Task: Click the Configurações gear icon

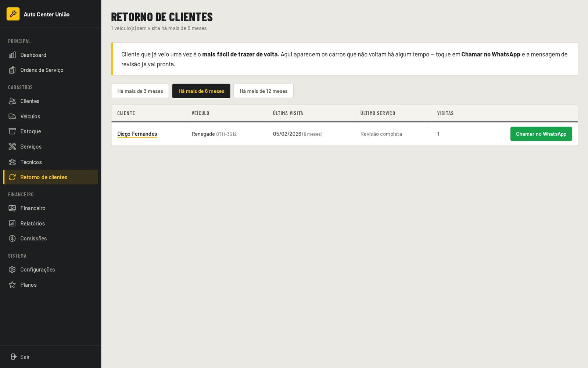Action: pyautogui.click(x=12, y=269)
